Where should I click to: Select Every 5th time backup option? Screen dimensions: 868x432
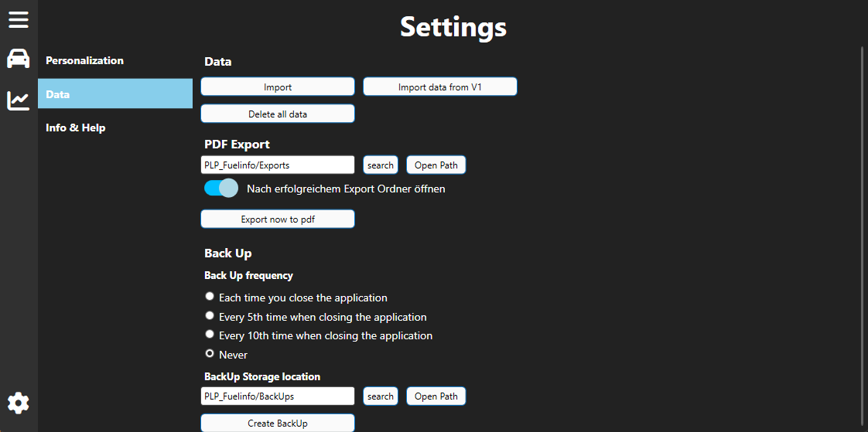pyautogui.click(x=210, y=316)
